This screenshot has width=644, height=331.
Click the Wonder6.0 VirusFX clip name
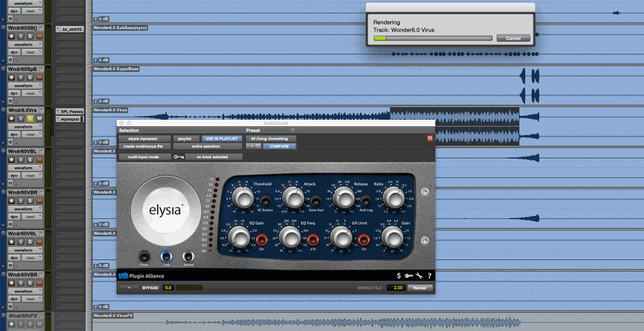point(114,315)
